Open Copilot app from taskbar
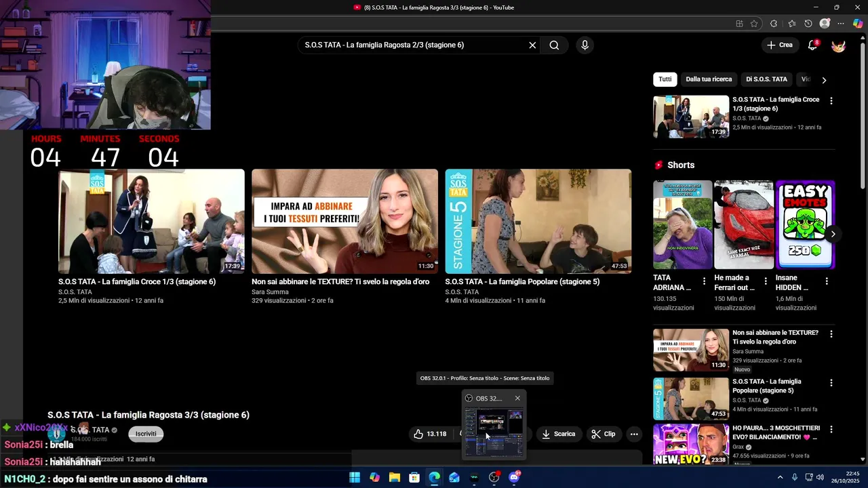This screenshot has width=868, height=488. pyautogui.click(x=374, y=477)
